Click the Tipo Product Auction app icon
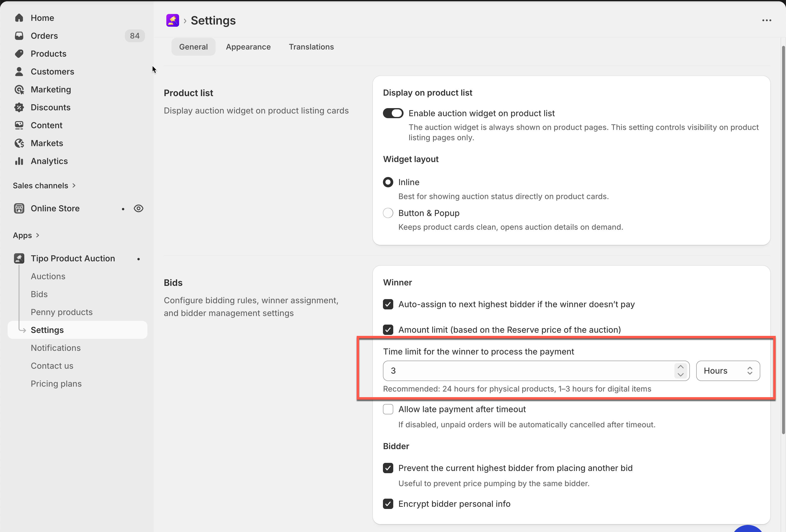The width and height of the screenshot is (786, 532). 19,258
